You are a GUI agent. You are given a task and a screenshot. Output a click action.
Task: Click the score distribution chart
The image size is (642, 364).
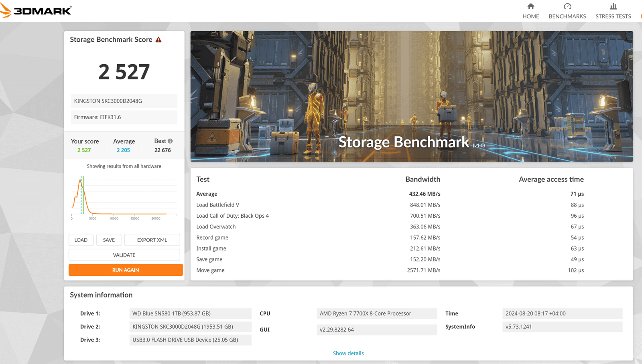pos(124,197)
